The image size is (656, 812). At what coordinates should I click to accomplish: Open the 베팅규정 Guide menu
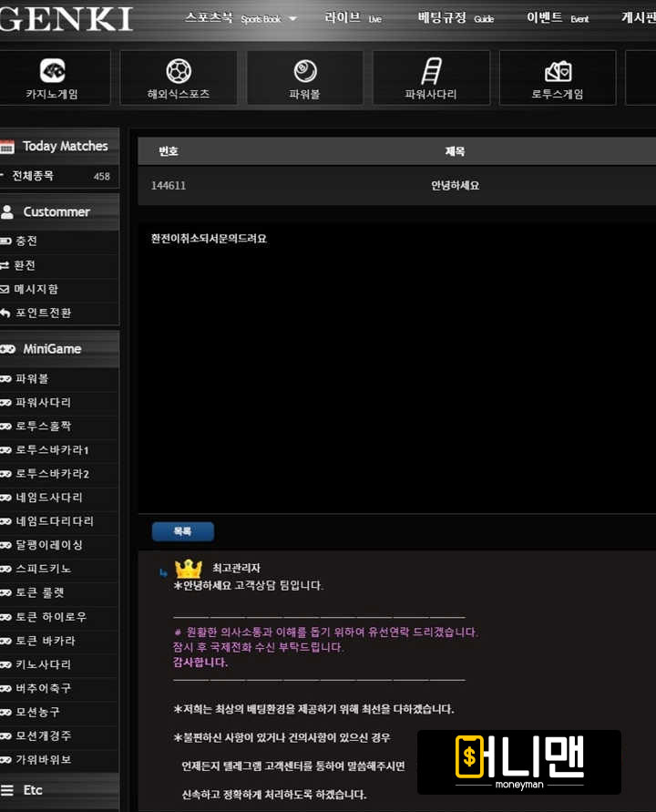tap(455, 18)
